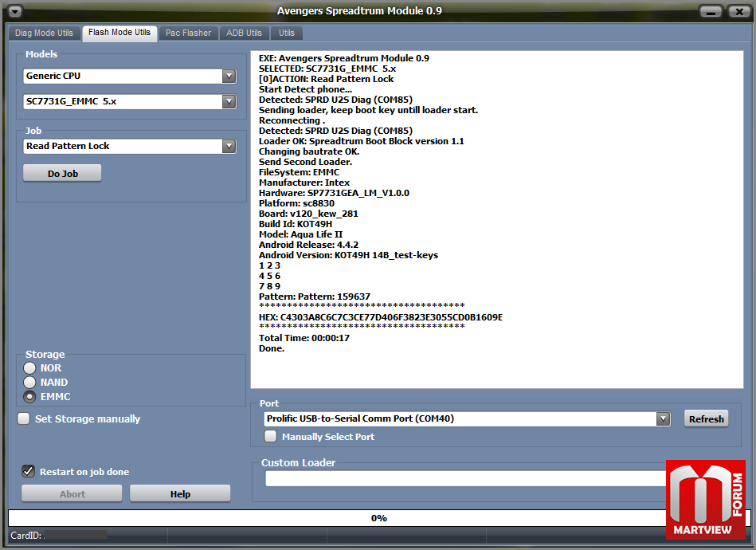
Task: Select the NOR storage radio button
Action: coord(29,367)
